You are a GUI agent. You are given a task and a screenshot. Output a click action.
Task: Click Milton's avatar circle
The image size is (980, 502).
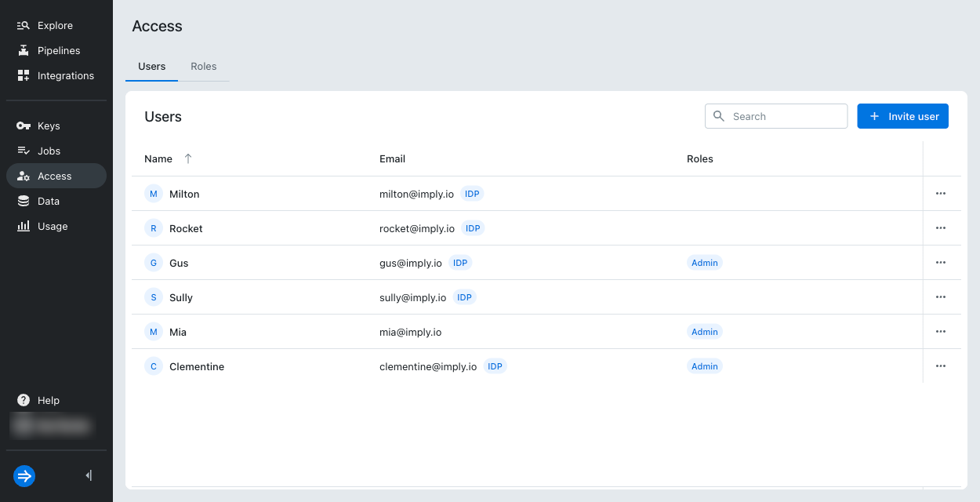tap(154, 194)
